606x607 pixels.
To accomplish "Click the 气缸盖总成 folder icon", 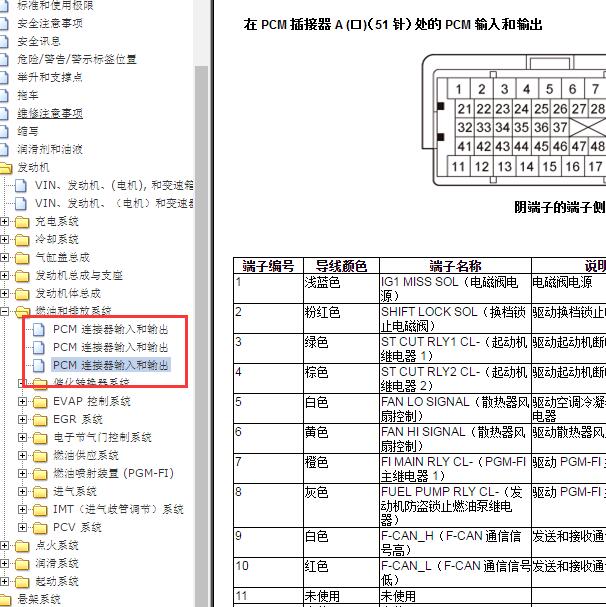I will pyautogui.click(x=22, y=258).
